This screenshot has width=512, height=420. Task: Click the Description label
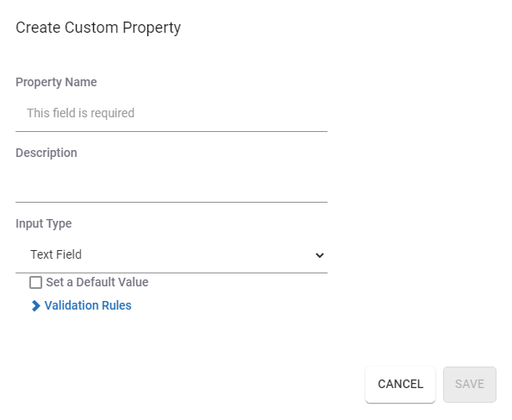pos(47,153)
